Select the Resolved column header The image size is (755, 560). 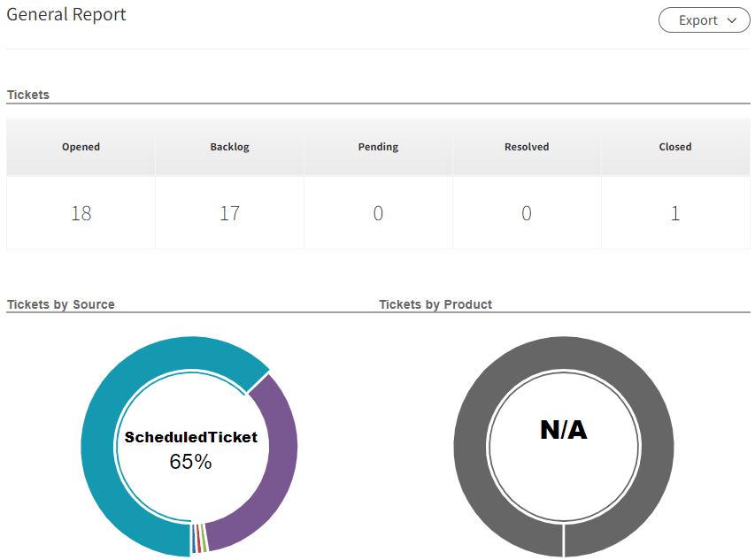[x=527, y=147]
